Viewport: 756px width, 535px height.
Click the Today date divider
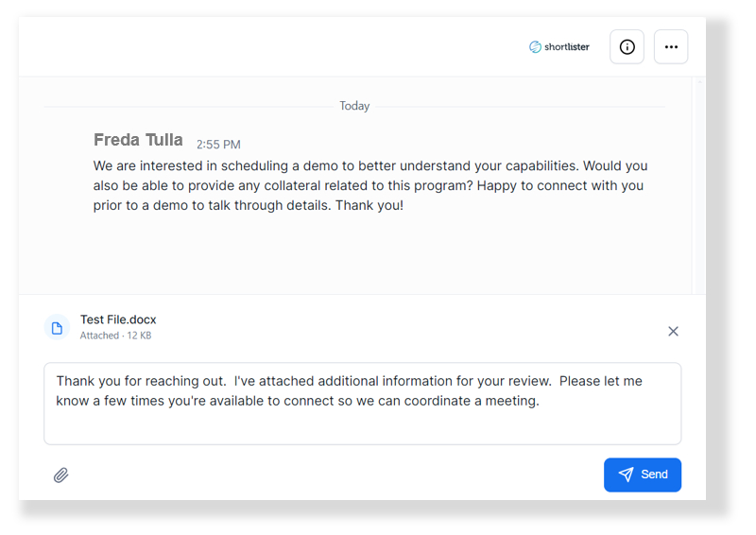pyautogui.click(x=354, y=106)
